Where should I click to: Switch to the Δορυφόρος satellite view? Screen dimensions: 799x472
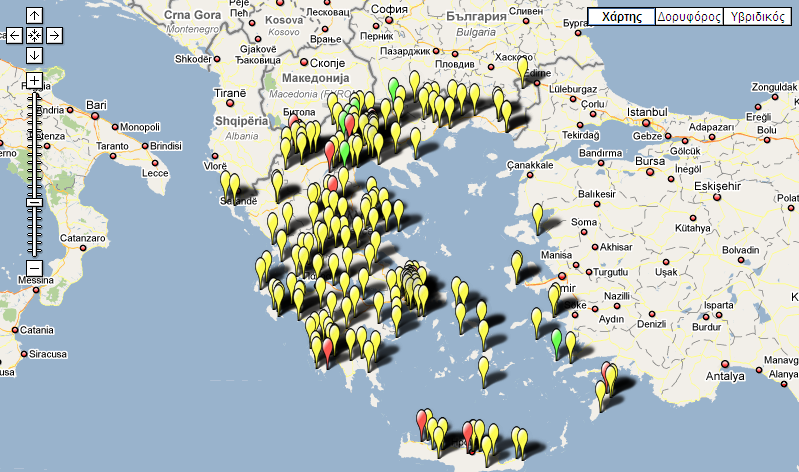tap(689, 17)
